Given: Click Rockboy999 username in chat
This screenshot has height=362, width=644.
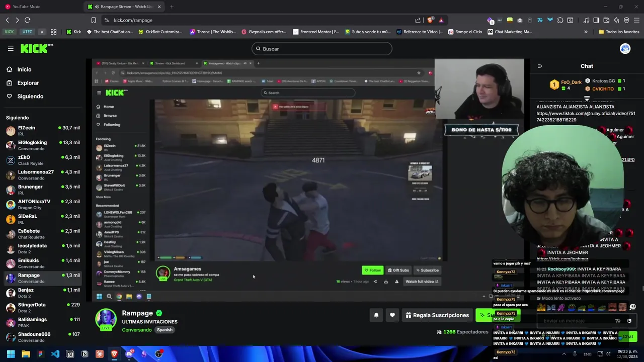Looking at the screenshot, I should tap(561, 269).
